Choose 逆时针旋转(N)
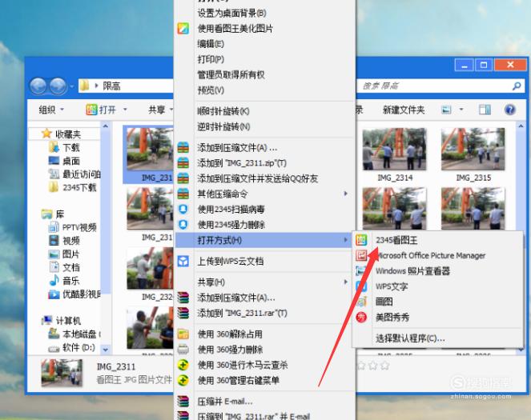Viewport: 531px width, 420px height. 223,126
